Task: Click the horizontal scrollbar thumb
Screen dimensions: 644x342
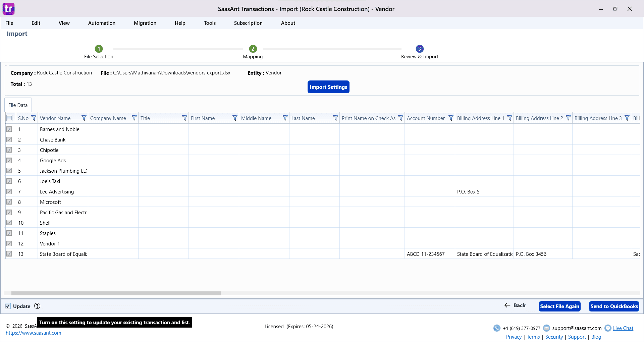Action: tap(116, 293)
